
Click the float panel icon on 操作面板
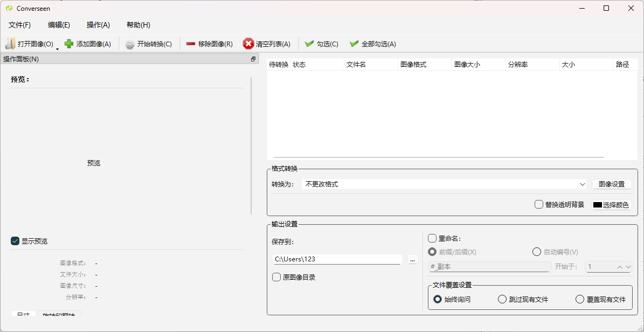[253, 59]
